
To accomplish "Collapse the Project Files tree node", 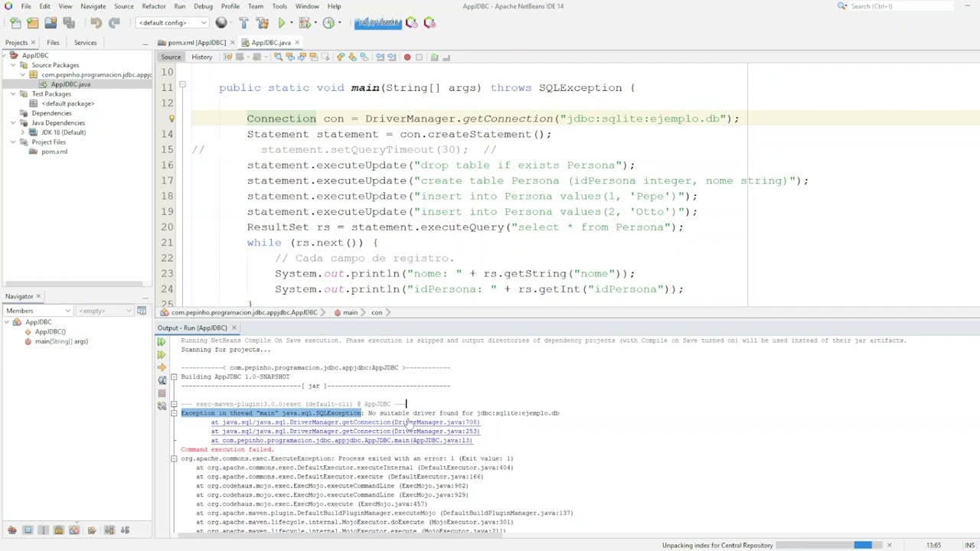I will (13, 142).
